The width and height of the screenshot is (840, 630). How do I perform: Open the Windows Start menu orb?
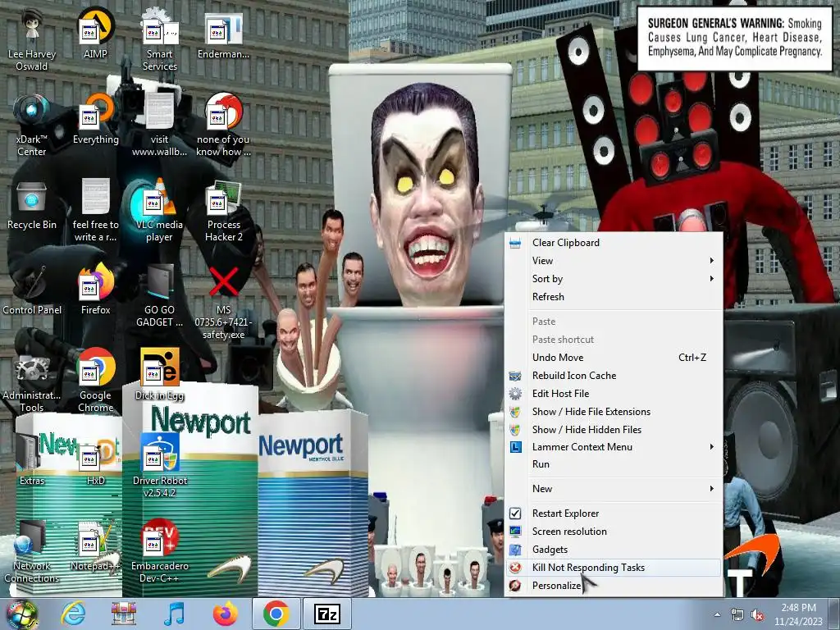21,614
